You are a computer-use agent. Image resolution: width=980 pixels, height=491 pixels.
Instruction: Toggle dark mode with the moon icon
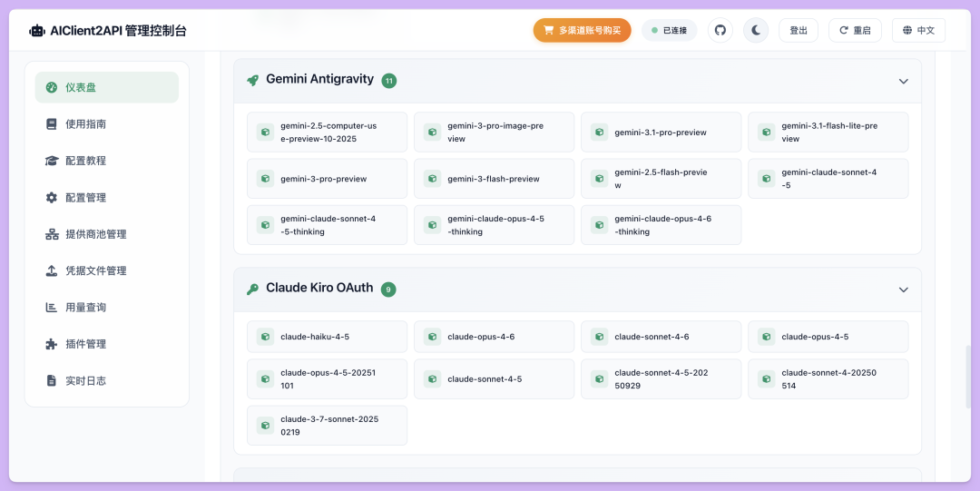(755, 30)
